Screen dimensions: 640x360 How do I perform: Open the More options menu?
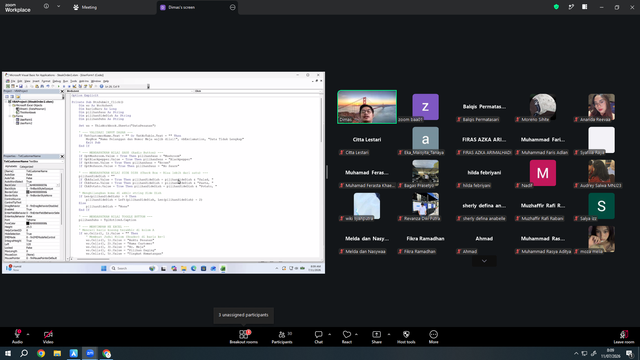click(x=433, y=337)
